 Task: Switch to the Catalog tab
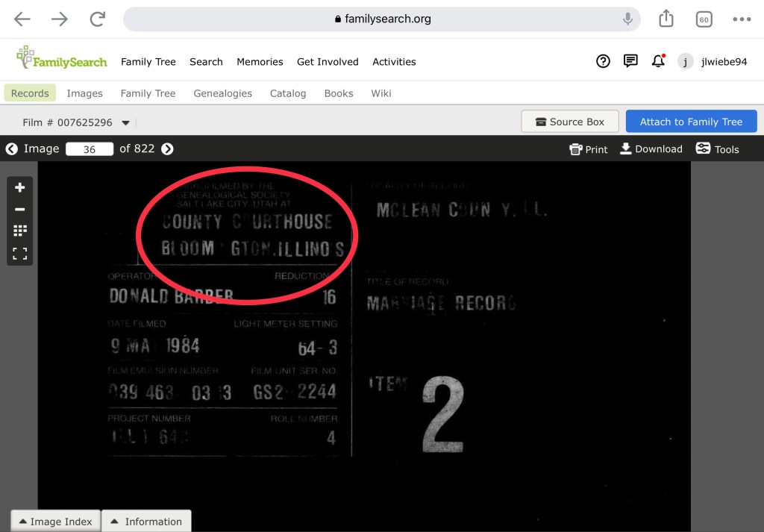pyautogui.click(x=288, y=93)
